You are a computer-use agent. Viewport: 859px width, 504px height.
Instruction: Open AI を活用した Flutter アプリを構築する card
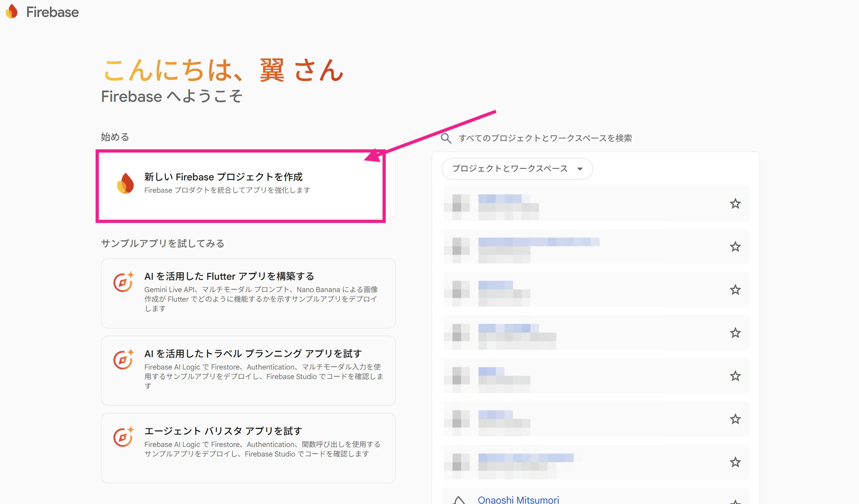point(248,293)
